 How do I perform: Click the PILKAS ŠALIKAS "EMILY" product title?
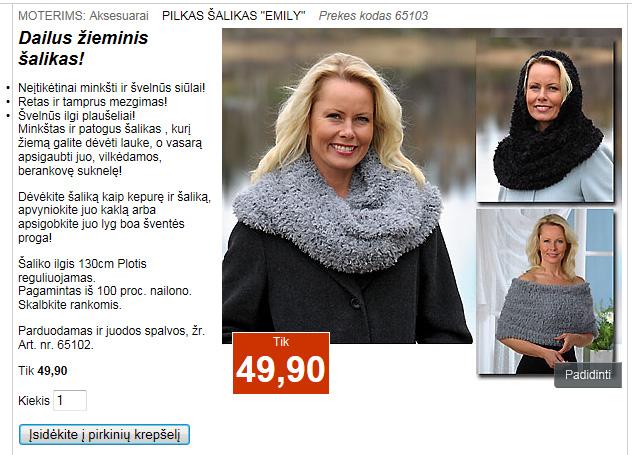(x=234, y=16)
